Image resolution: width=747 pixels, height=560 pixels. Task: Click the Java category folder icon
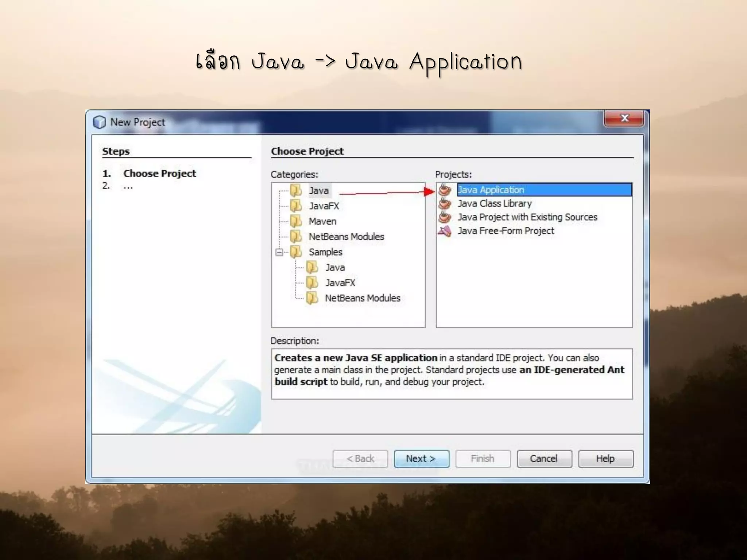(x=296, y=190)
